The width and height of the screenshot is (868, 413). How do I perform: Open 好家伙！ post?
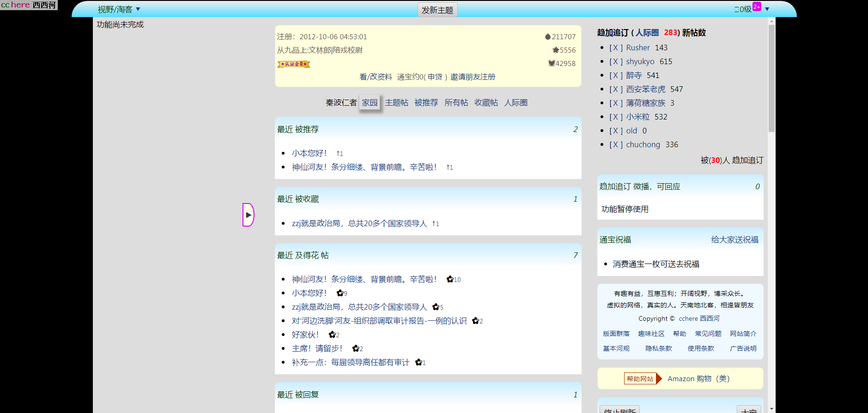click(x=305, y=335)
